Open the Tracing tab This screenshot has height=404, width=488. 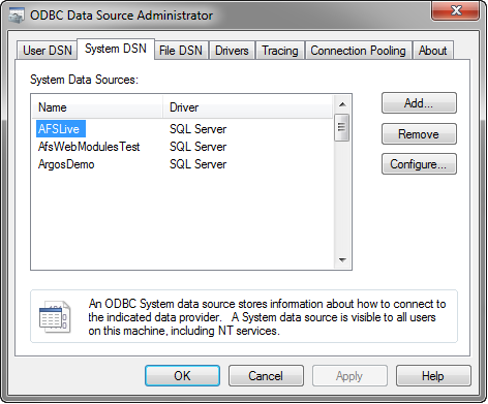tap(280, 51)
